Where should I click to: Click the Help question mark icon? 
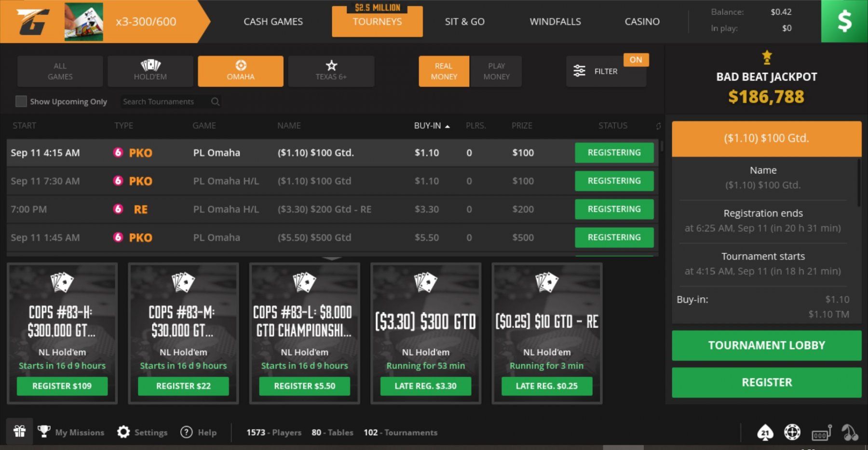pyautogui.click(x=187, y=432)
